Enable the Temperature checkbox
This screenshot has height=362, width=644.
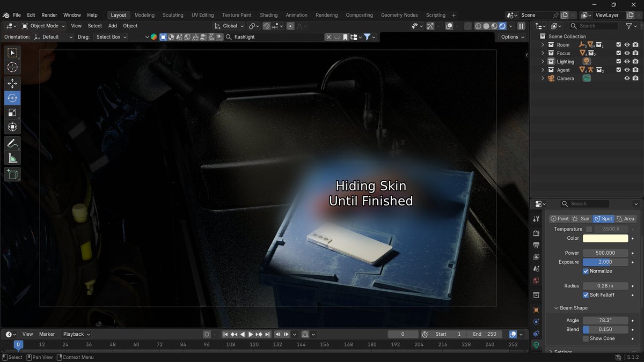[x=589, y=229]
